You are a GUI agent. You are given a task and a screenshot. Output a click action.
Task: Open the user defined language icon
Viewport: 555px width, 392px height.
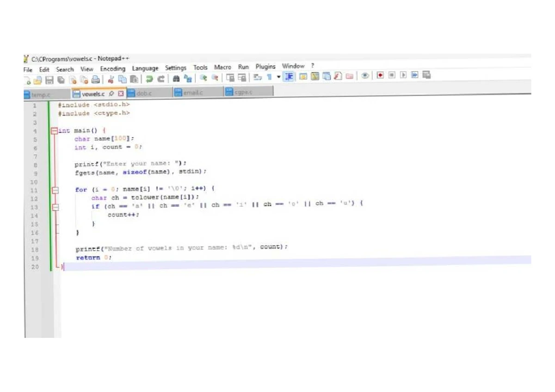point(303,77)
